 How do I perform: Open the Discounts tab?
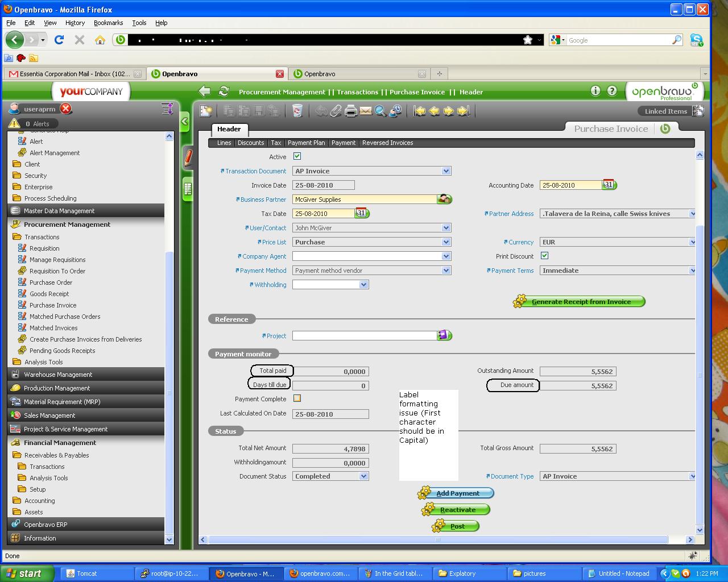(x=251, y=143)
